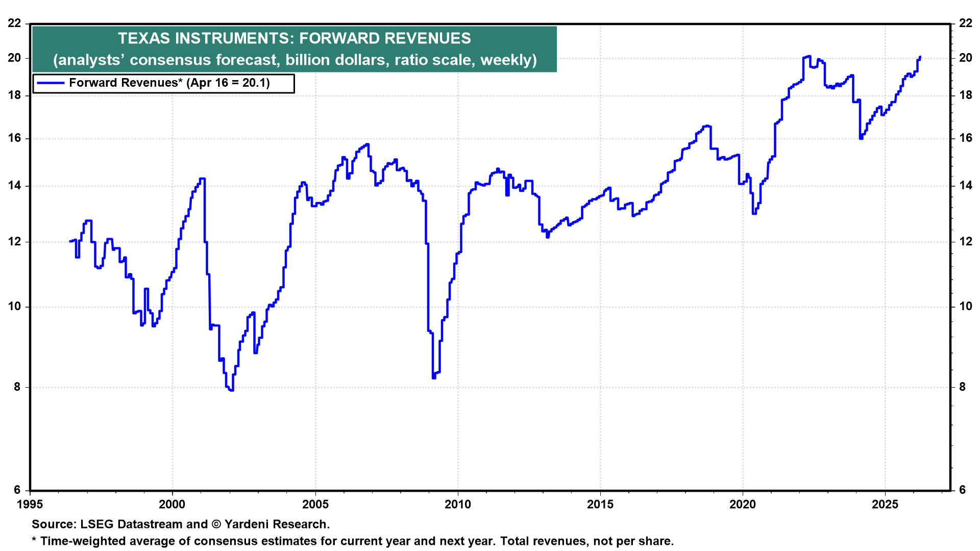
Task: Click the footnote about time-weighted average
Action: 352,541
